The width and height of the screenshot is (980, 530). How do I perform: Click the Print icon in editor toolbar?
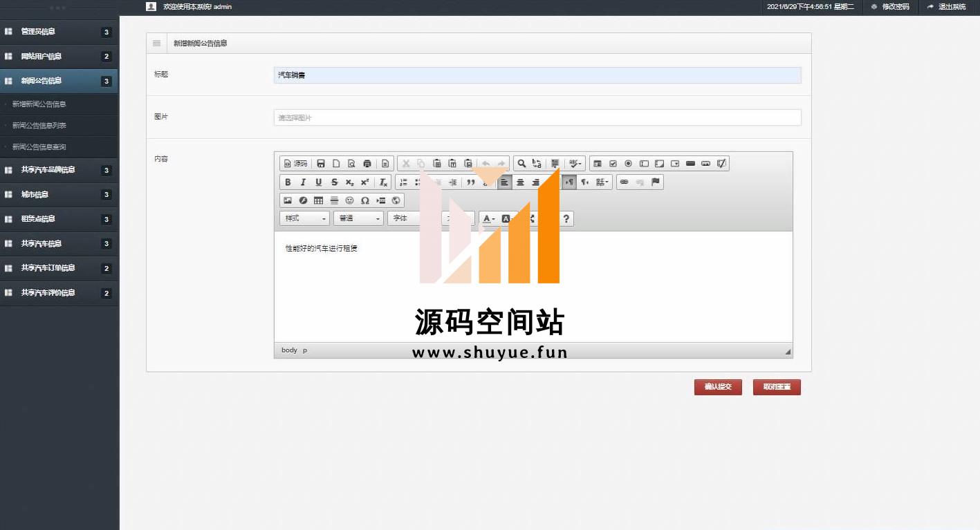pyautogui.click(x=367, y=164)
